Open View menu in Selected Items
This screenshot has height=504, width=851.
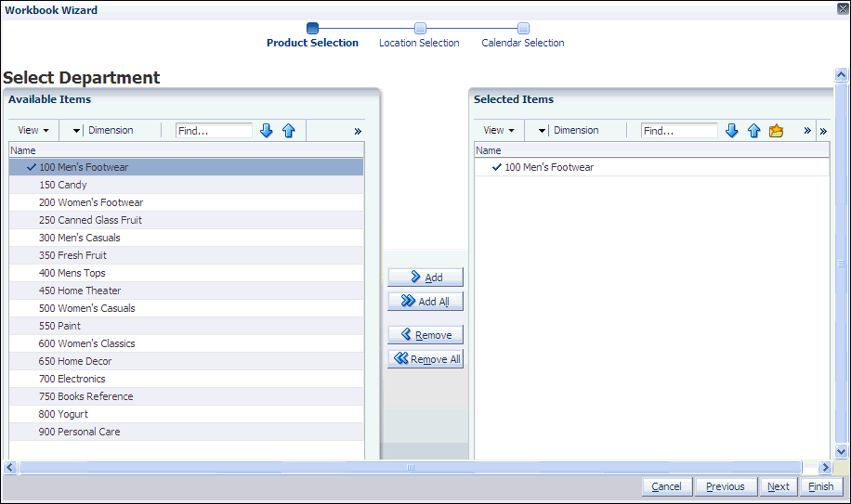[499, 130]
